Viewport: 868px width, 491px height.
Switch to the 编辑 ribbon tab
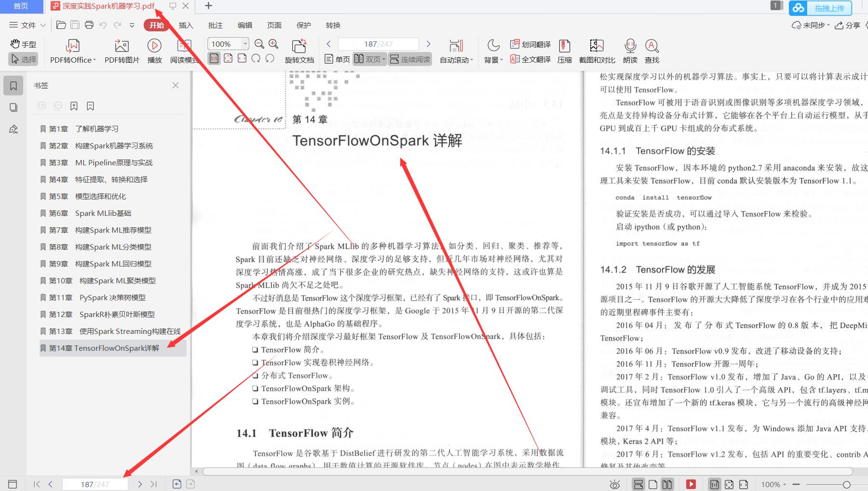click(245, 25)
